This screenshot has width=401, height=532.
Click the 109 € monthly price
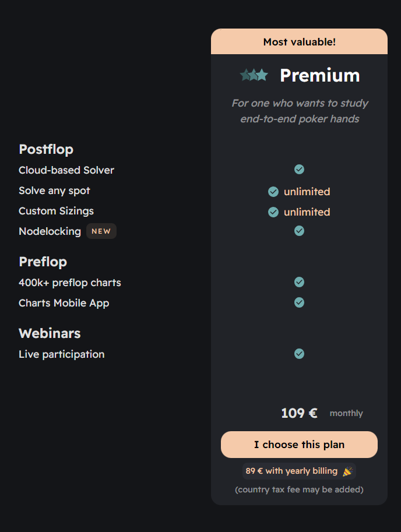coord(299,413)
